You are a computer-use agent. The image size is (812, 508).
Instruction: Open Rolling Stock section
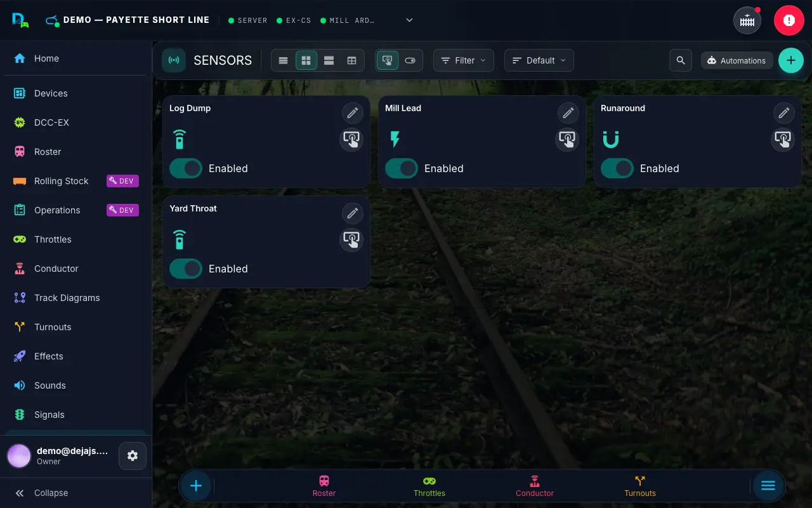click(75, 181)
